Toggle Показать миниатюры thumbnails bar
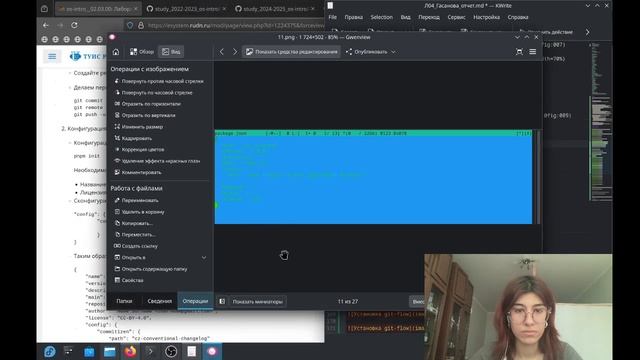 [x=258, y=302]
